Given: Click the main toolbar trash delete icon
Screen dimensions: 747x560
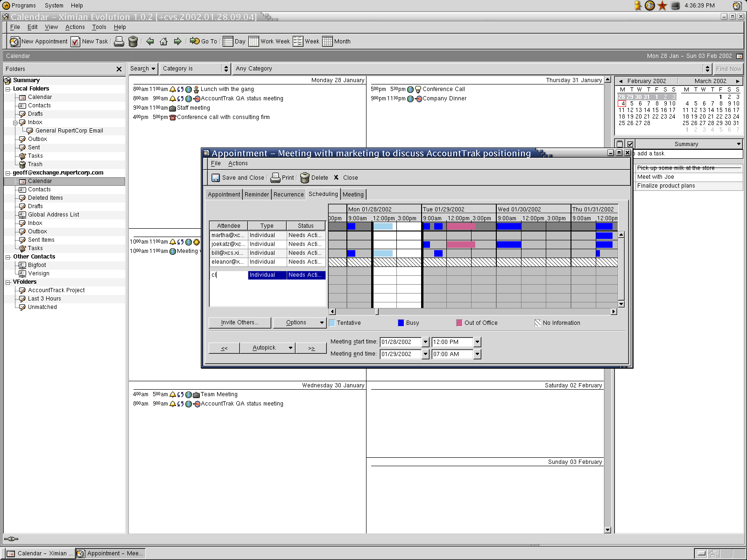Looking at the screenshot, I should tap(133, 42).
